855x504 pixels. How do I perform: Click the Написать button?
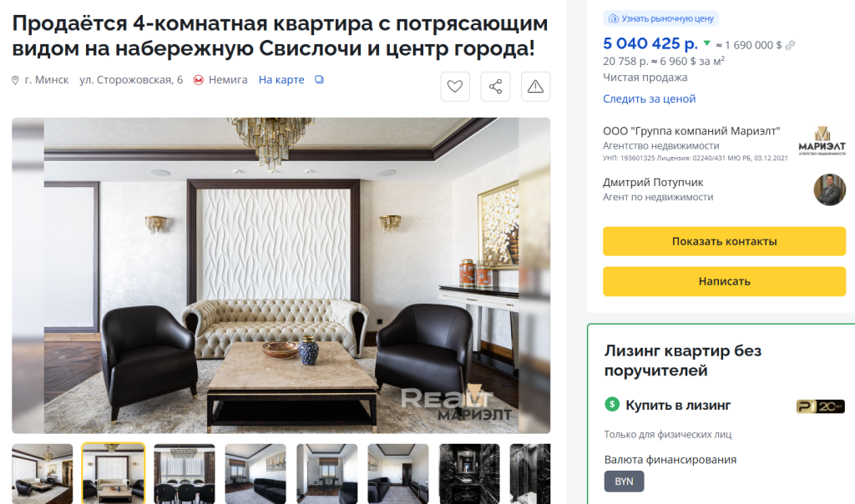[724, 281]
